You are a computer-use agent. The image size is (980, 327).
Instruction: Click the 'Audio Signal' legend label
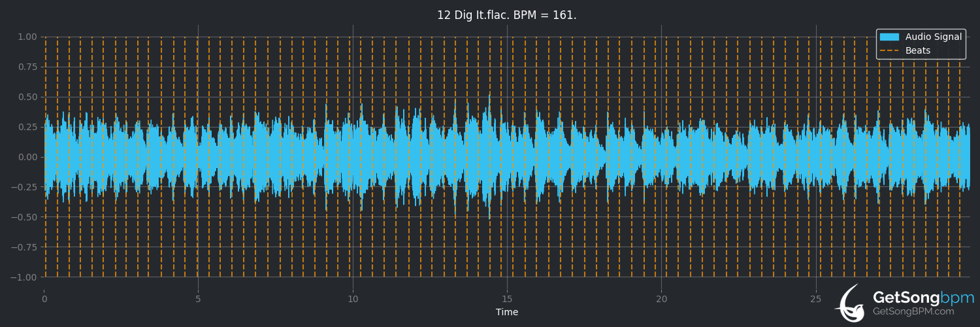(x=934, y=37)
